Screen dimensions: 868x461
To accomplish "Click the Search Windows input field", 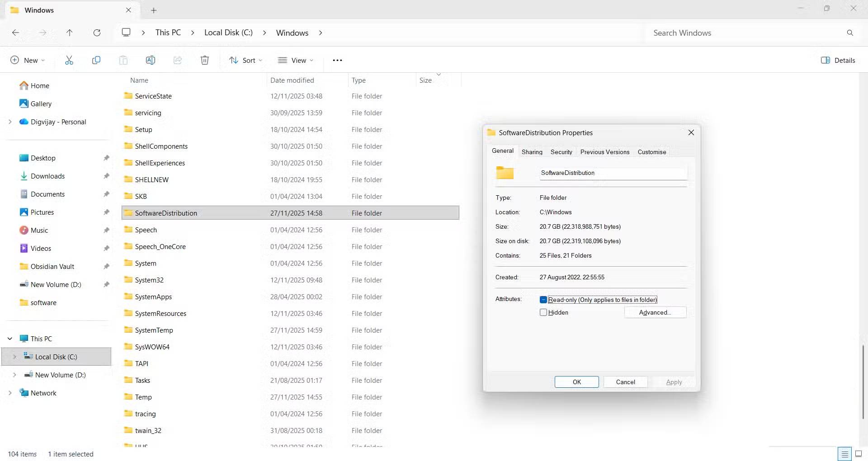I will pyautogui.click(x=746, y=33).
